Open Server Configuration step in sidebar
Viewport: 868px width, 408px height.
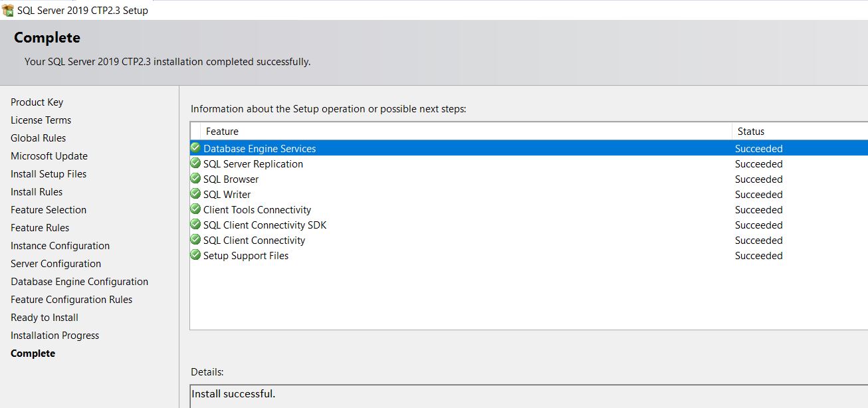pyautogui.click(x=56, y=264)
